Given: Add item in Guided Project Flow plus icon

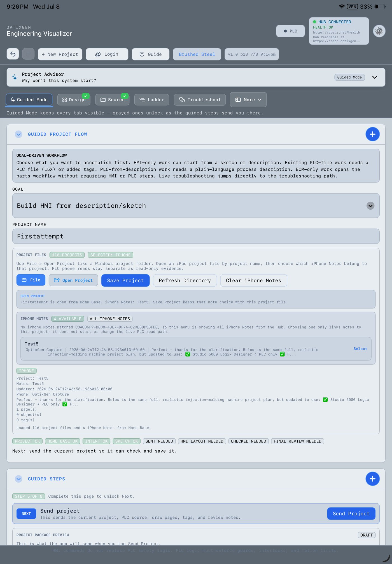Looking at the screenshot, I should pyautogui.click(x=372, y=134).
